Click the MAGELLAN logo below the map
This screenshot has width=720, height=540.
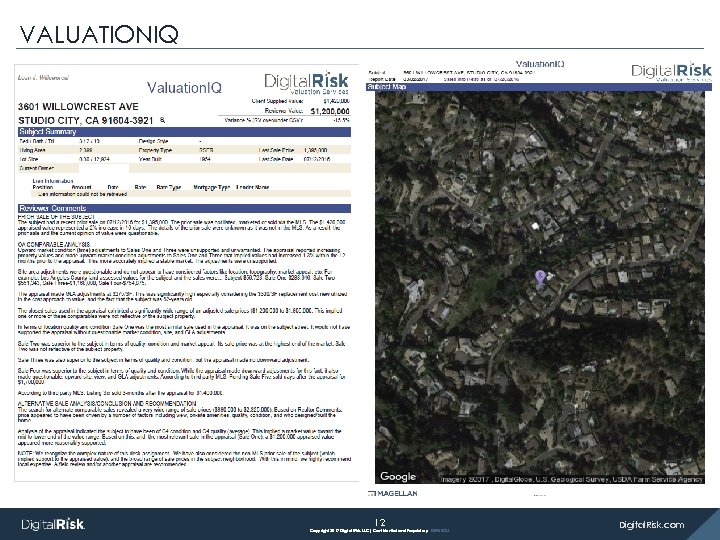tap(393, 493)
